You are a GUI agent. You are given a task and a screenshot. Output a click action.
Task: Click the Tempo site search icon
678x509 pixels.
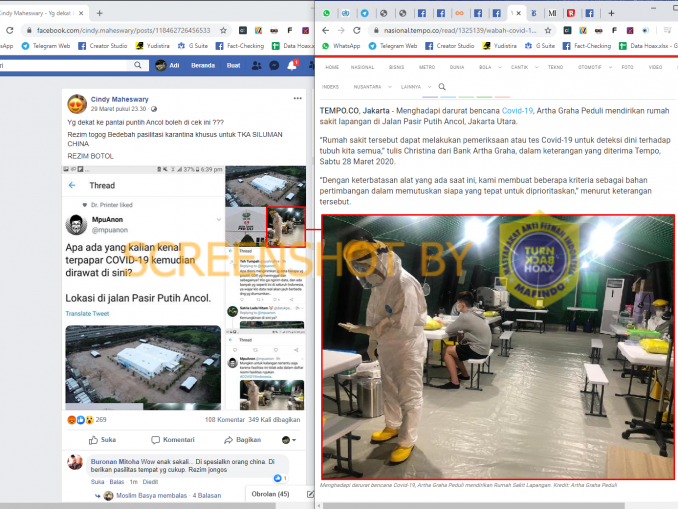click(x=442, y=86)
